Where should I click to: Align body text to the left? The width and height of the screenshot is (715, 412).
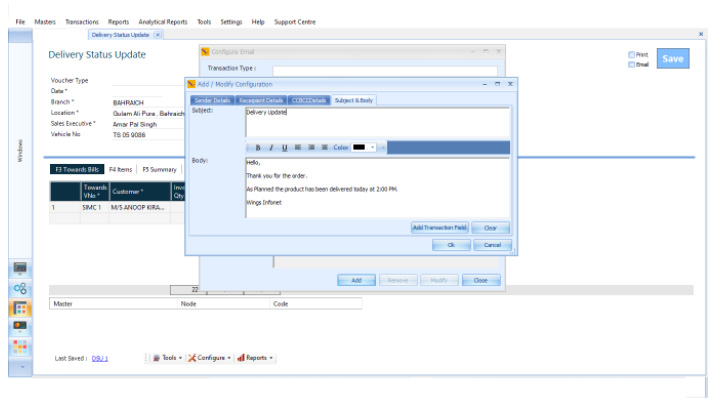point(298,147)
